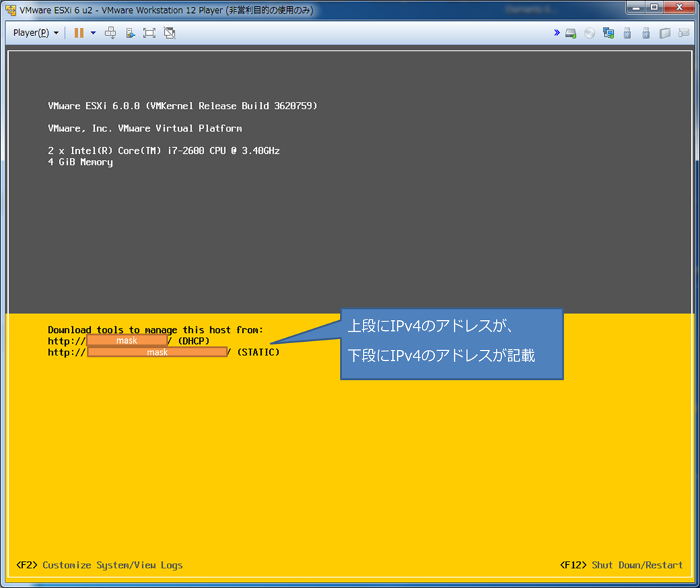The image size is (700, 588).
Task: Enter full screen mode
Action: (x=149, y=33)
